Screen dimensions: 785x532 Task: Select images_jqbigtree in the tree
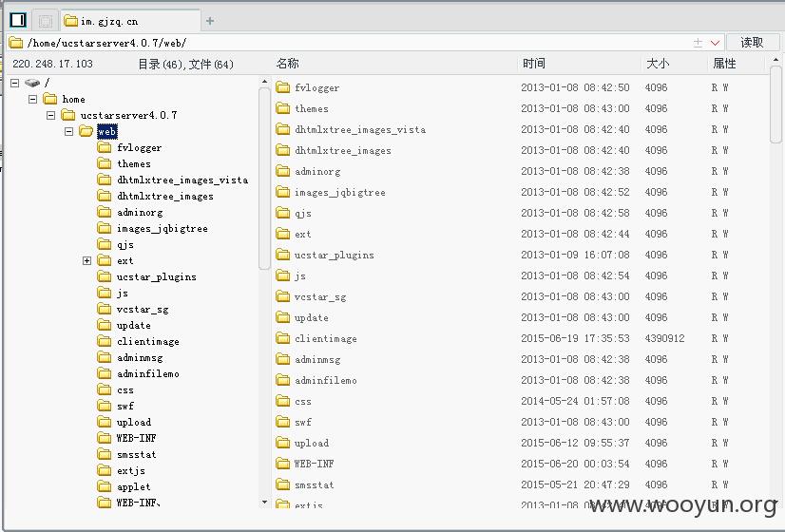(163, 229)
